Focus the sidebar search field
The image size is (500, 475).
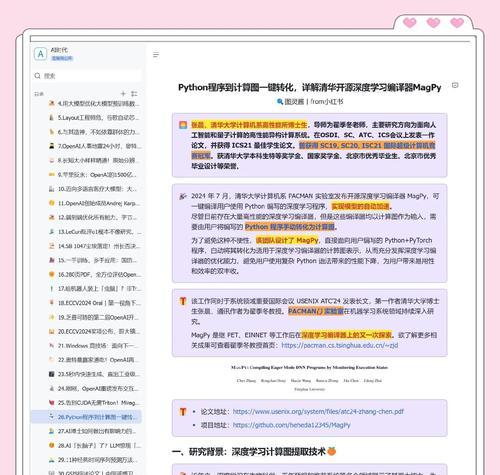click(87, 76)
